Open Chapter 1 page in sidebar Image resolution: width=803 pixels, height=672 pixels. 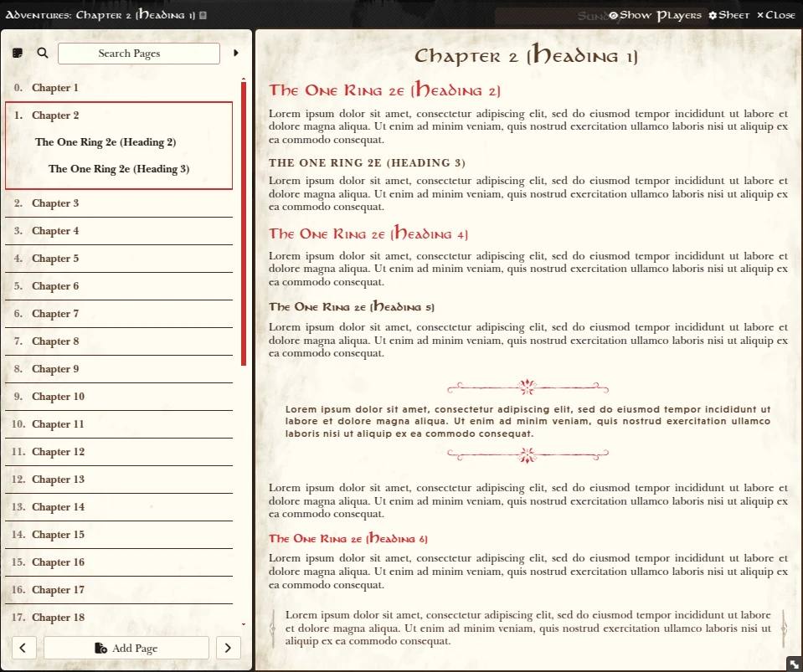coord(119,88)
